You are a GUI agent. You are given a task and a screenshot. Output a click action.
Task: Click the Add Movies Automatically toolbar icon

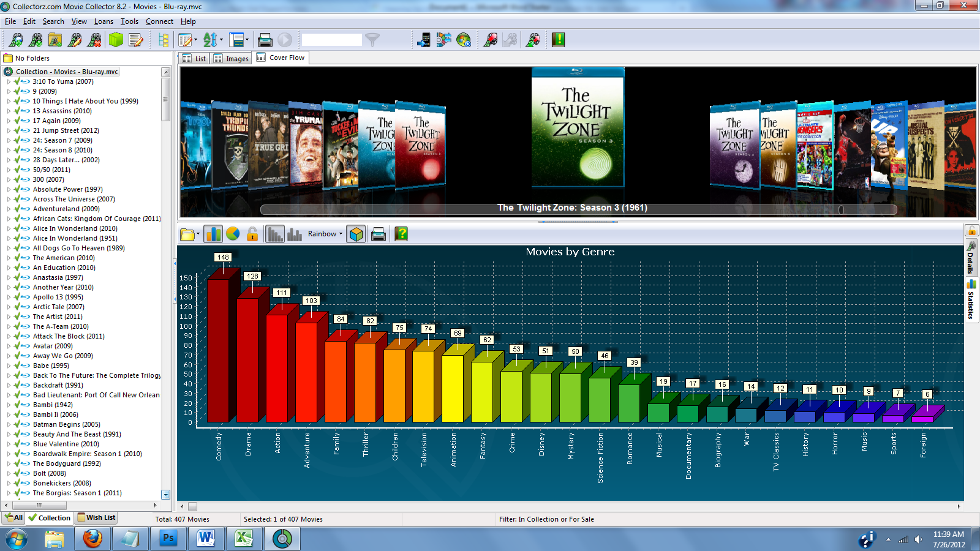(x=16, y=40)
